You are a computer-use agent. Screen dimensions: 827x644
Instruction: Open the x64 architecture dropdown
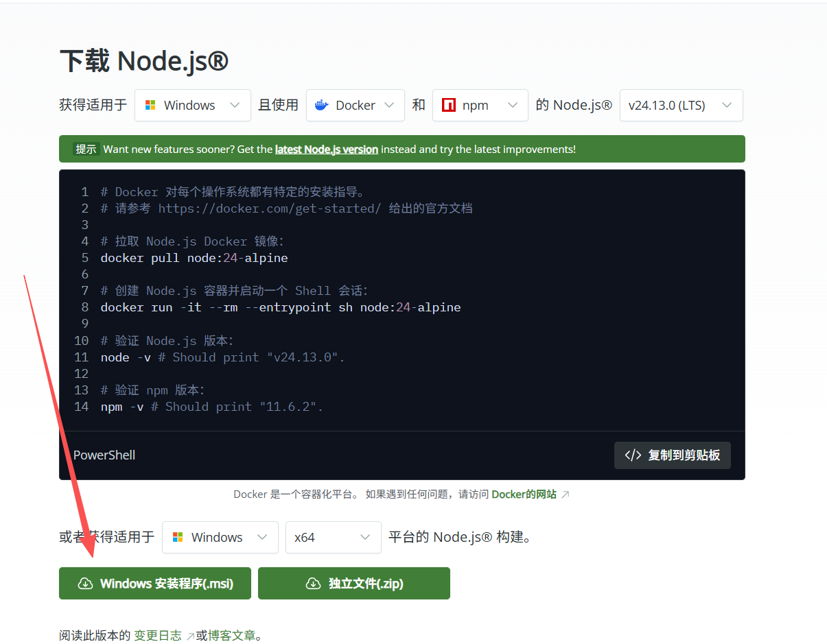(334, 537)
